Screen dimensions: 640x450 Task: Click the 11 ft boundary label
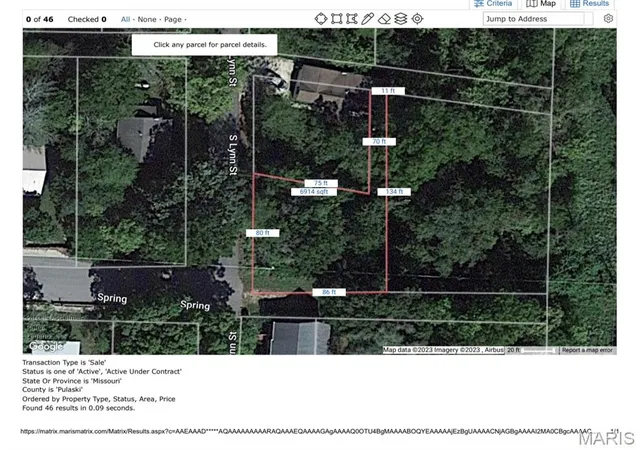coord(388,91)
